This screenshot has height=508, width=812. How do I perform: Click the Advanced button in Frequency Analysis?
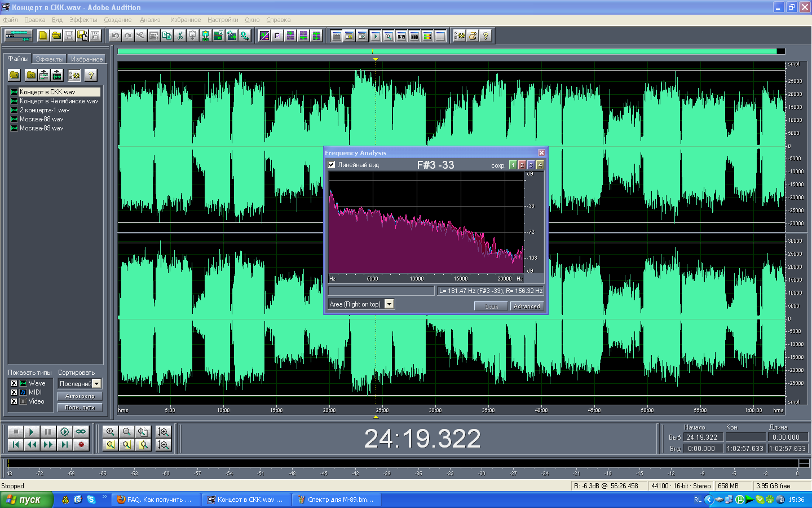point(527,306)
